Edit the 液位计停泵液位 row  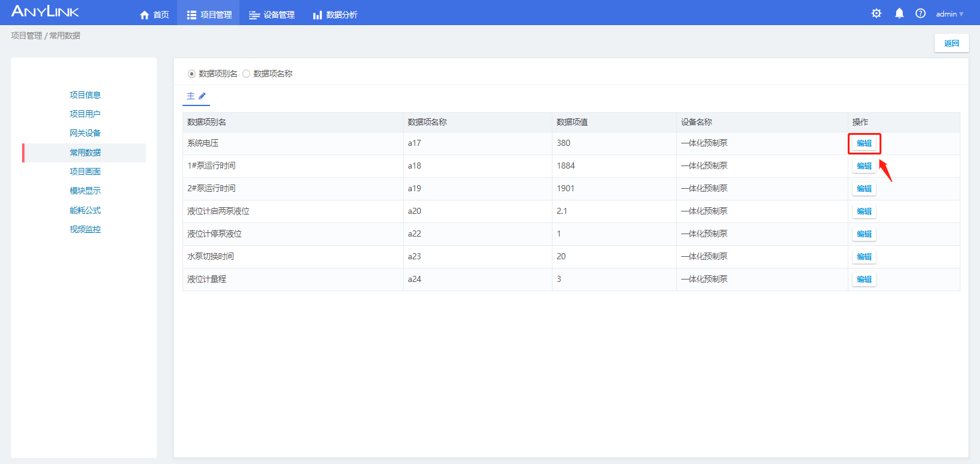tap(864, 234)
